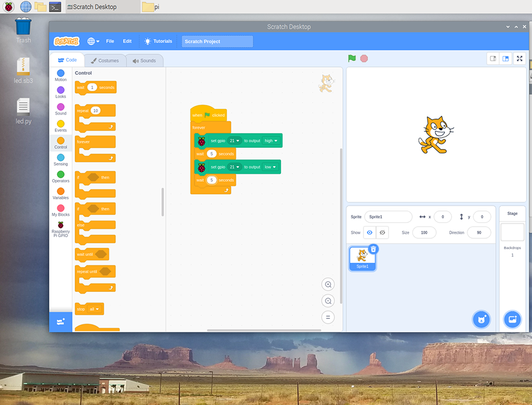The image size is (532, 405).
Task: Click the Choose a Sprite button
Action: 482,320
